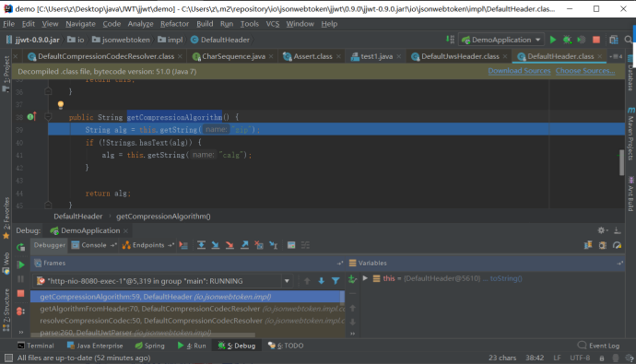Stop the running application from main toolbar
Image resolution: width=636 pixels, height=364 pixels.
pyautogui.click(x=596, y=40)
